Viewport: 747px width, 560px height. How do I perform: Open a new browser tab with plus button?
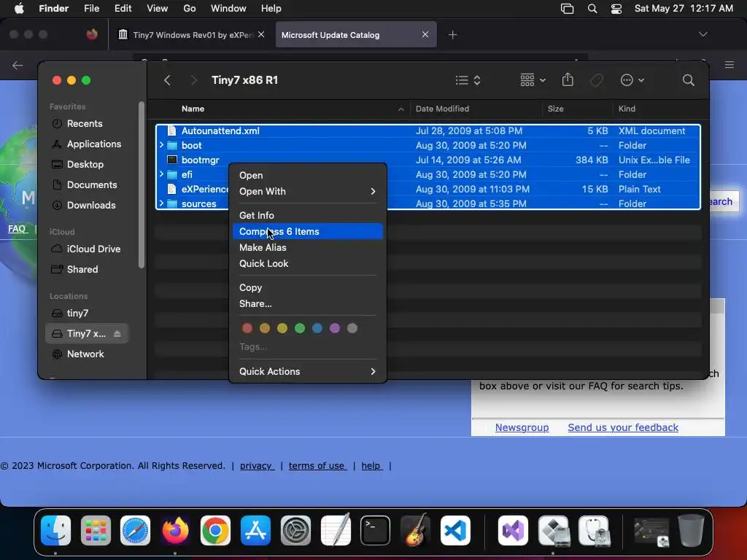tap(452, 35)
